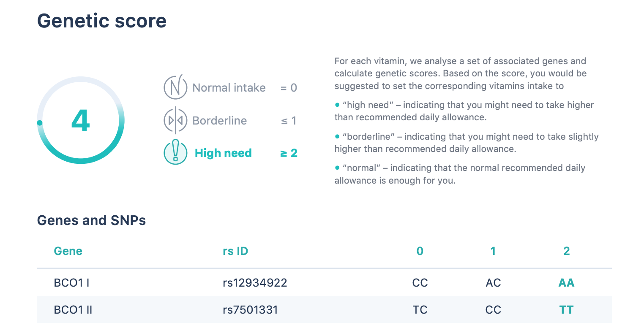
Task: Select the High need label
Action: tap(223, 153)
